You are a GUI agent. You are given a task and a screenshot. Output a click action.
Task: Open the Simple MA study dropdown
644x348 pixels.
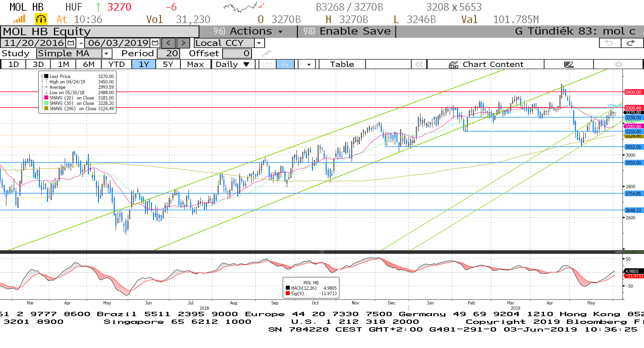(107, 53)
